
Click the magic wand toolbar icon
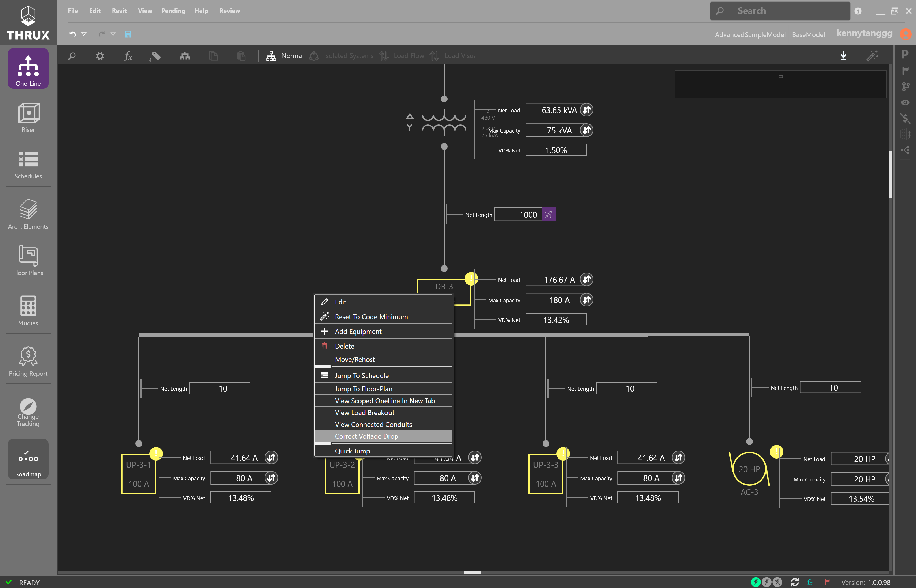[x=872, y=56]
